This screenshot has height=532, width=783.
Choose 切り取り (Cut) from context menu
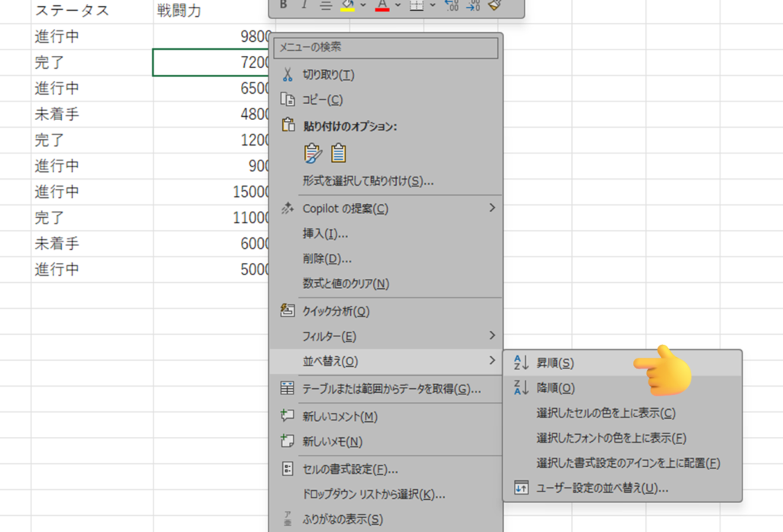(328, 75)
